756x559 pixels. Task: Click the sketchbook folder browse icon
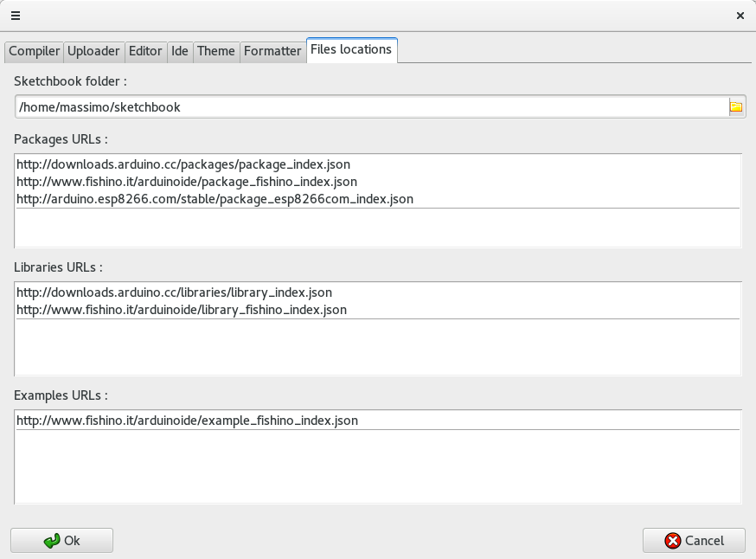point(735,107)
